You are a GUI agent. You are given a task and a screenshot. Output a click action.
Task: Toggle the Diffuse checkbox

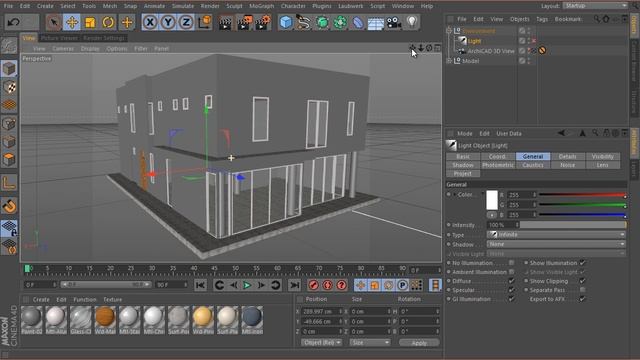pos(511,281)
